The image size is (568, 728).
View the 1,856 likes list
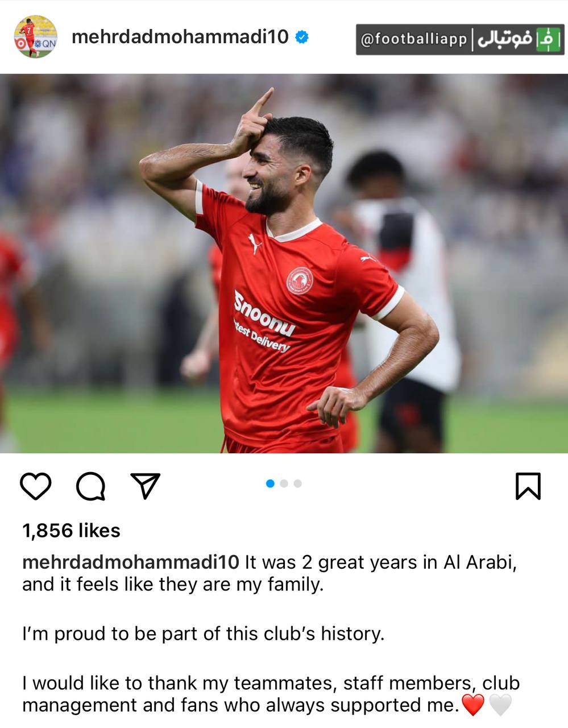tap(71, 531)
